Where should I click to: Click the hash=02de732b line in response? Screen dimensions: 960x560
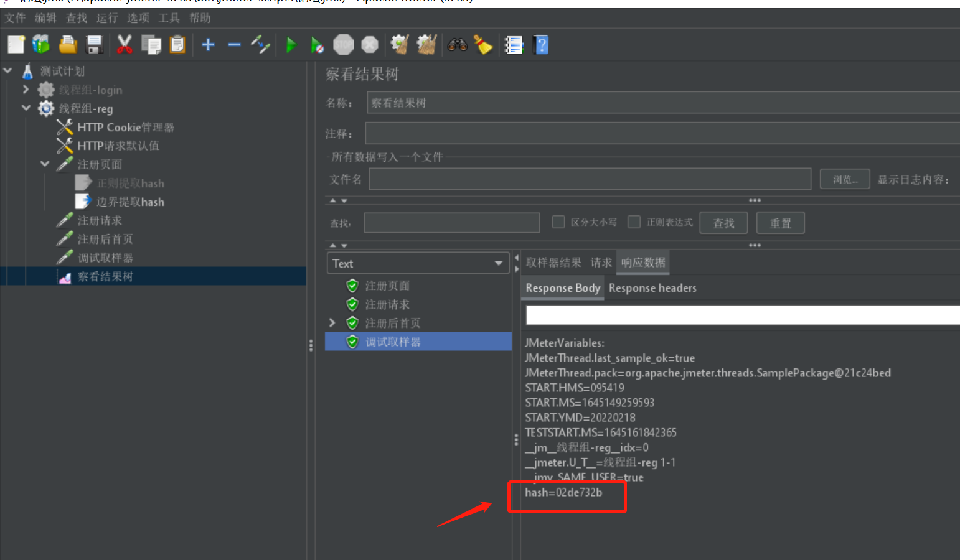click(563, 492)
